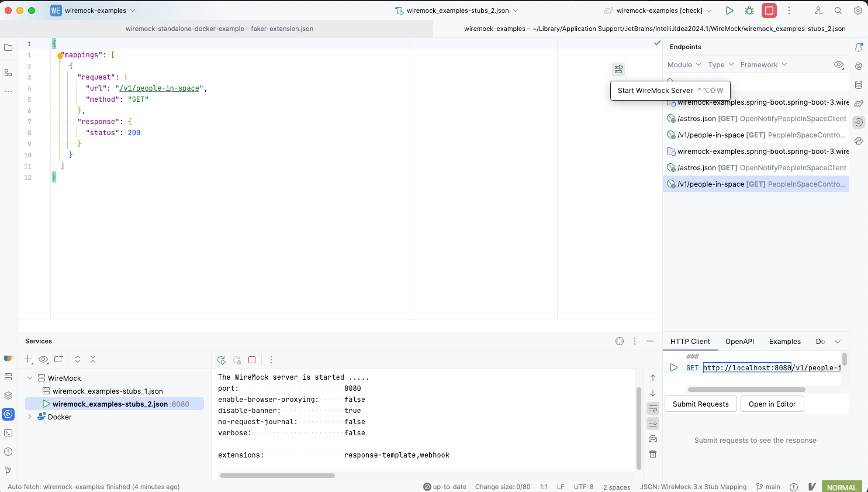Click the main git branch widget
Screen dimensions: 868x492
point(768,487)
